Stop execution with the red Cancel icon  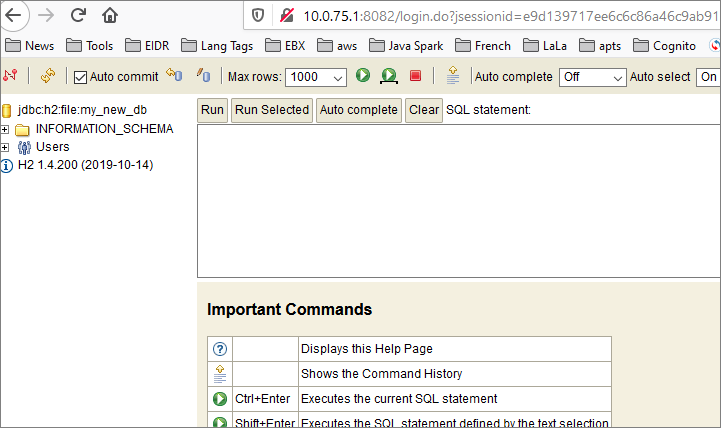[x=415, y=77]
